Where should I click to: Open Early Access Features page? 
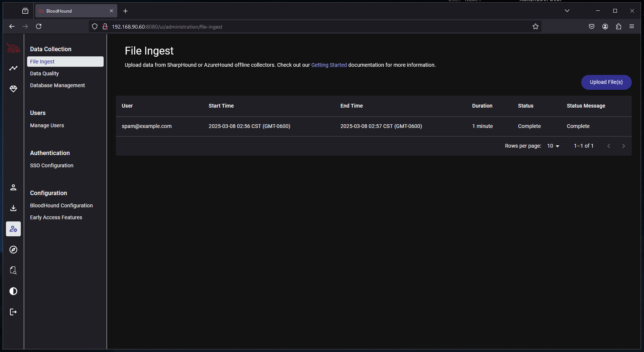[x=56, y=217]
